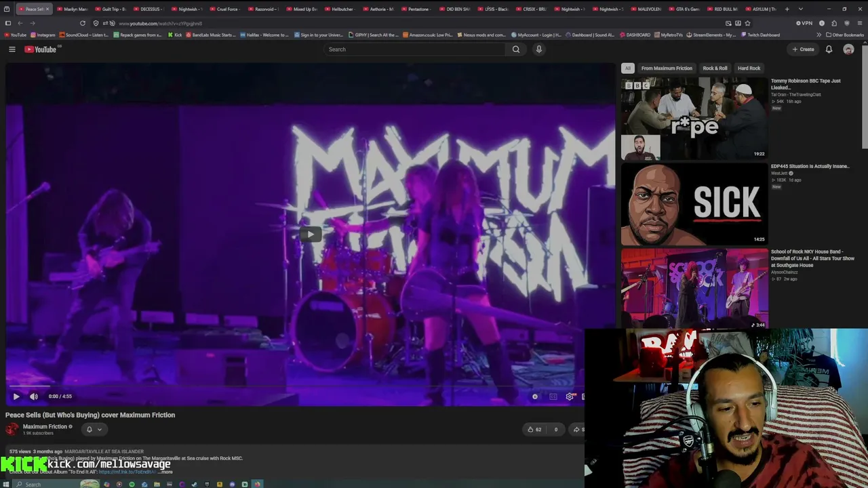Click the magnifier search button
The image size is (868, 488).
[x=516, y=49]
